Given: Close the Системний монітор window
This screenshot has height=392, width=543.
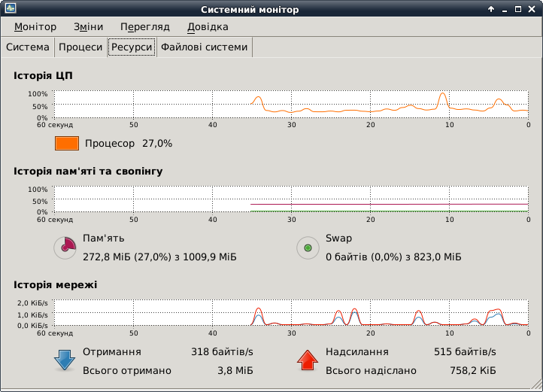Looking at the screenshot, I should (x=533, y=9).
